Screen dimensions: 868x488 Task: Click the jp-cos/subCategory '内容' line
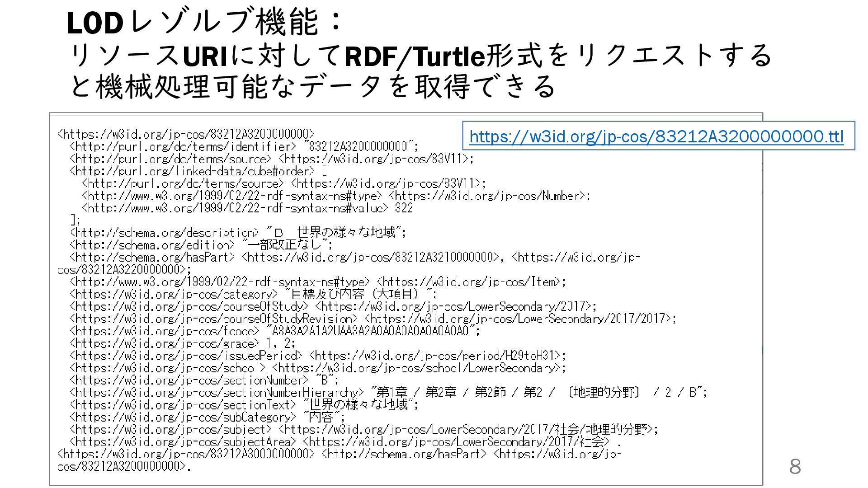(207, 417)
